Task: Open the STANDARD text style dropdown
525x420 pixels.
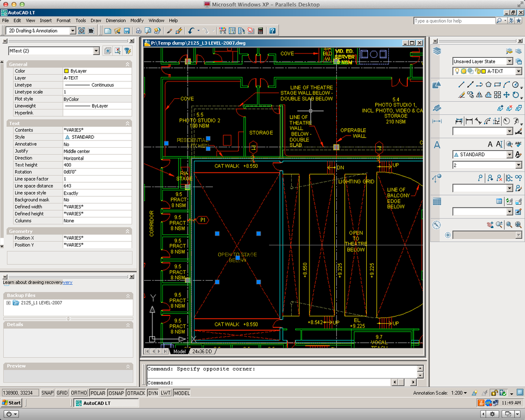Action: [x=509, y=155]
